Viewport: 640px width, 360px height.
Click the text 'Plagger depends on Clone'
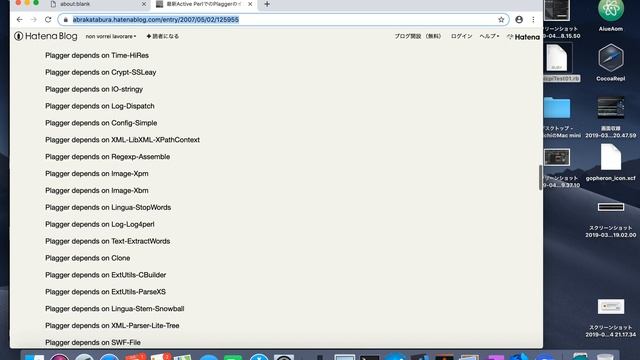pyautogui.click(x=88, y=258)
